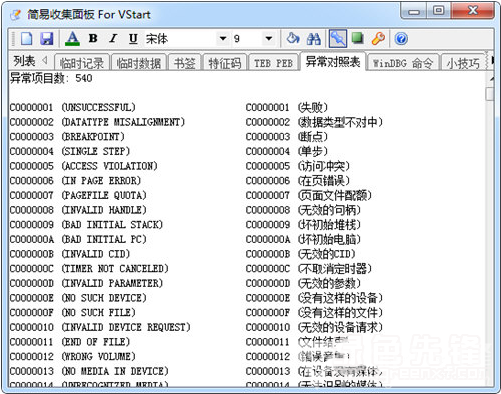Screen dimensions: 501x394
Task: Click the translation 'C0000009 (坏初始堆栈)'
Action: click(x=303, y=225)
